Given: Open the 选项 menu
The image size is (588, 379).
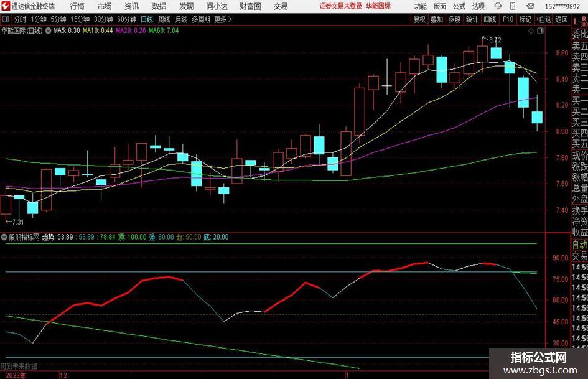Looking at the screenshot, I should (x=478, y=6).
